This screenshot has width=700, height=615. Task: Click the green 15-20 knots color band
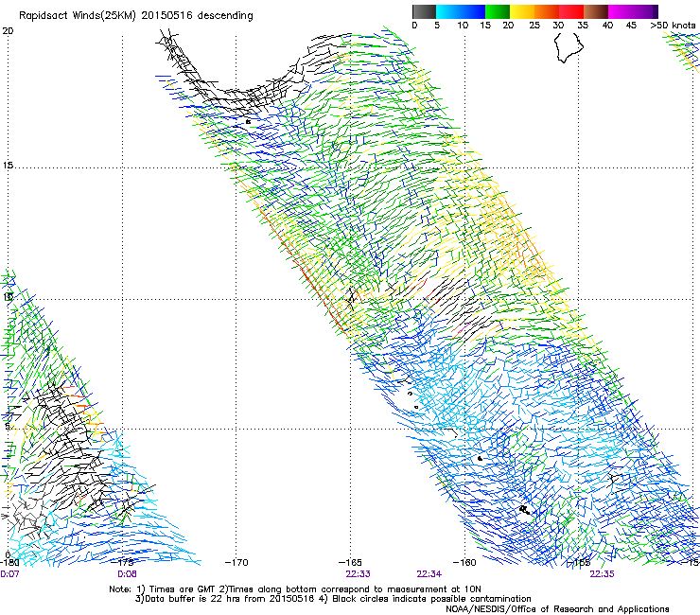[x=498, y=11]
